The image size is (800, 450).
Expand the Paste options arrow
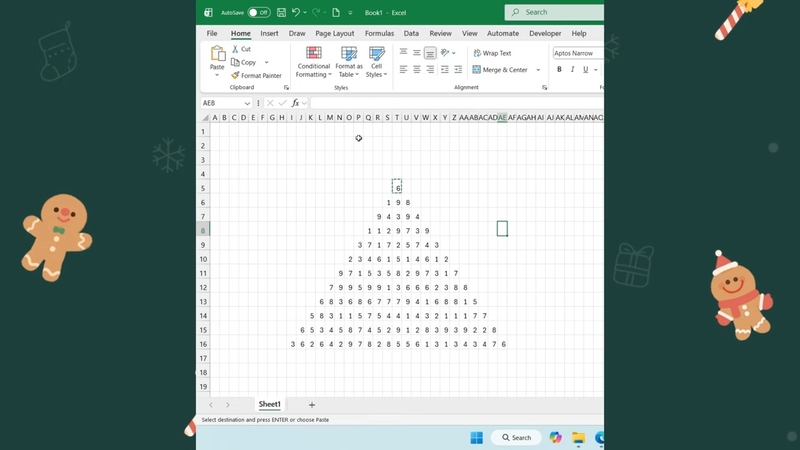[x=217, y=75]
